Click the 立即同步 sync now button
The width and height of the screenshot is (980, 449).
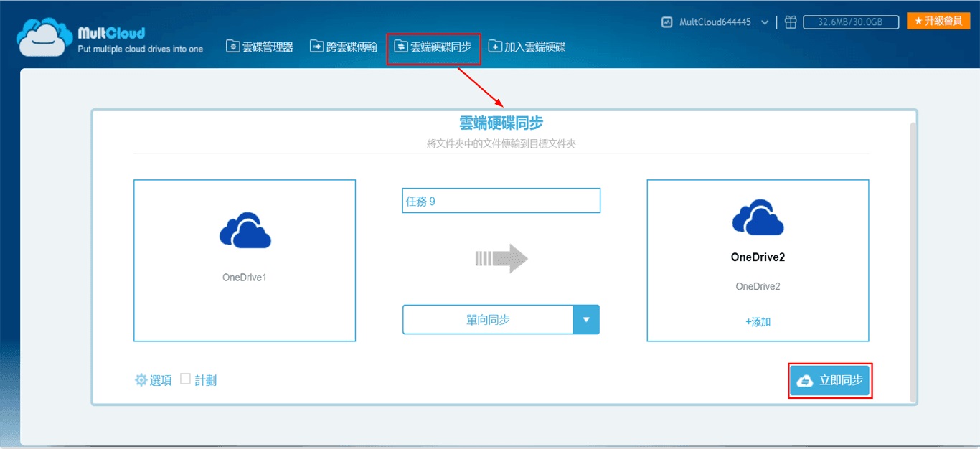(x=830, y=381)
